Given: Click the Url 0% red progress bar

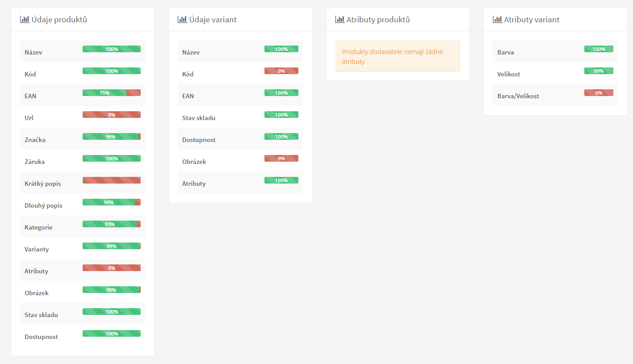Looking at the screenshot, I should pos(112,115).
